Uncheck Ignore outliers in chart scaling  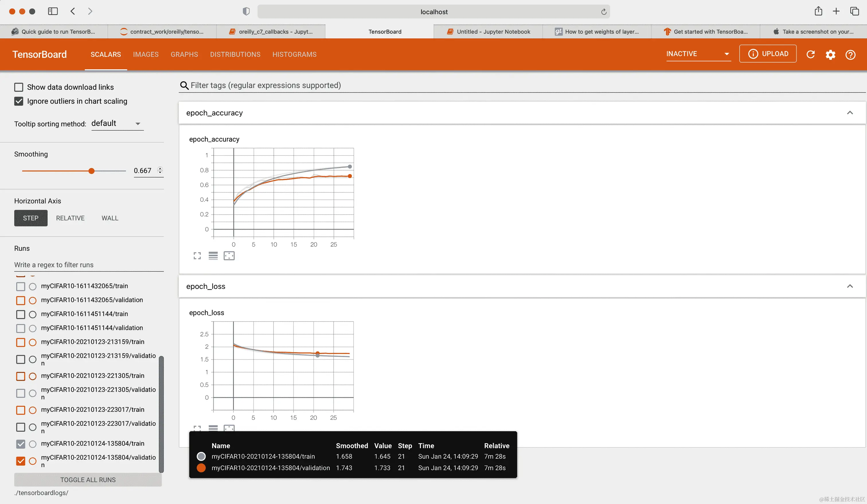coord(19,101)
